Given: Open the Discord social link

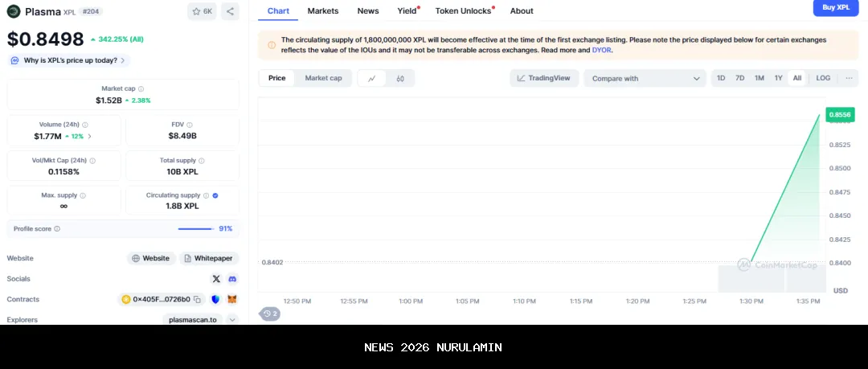Looking at the screenshot, I should (x=232, y=279).
